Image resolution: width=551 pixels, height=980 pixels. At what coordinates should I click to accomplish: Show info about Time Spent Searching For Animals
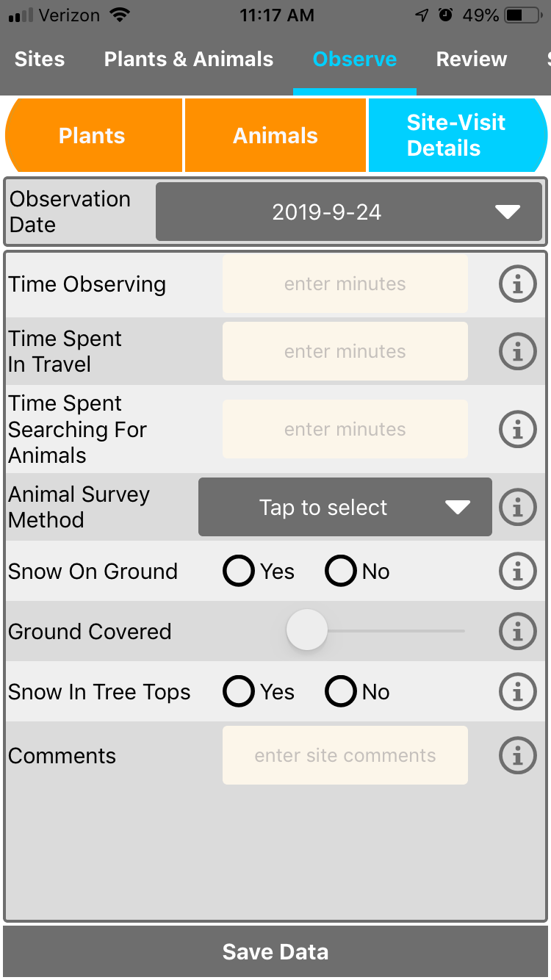point(517,429)
